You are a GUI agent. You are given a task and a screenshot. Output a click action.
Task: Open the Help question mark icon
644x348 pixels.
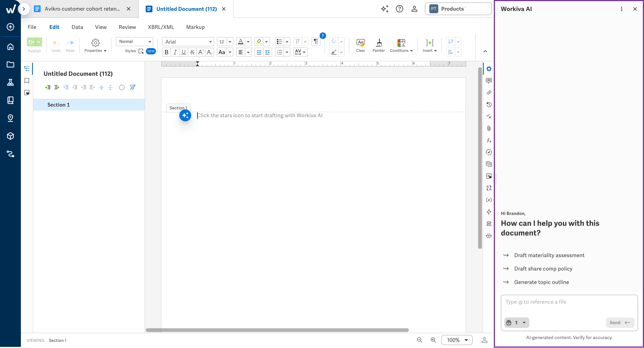point(399,9)
